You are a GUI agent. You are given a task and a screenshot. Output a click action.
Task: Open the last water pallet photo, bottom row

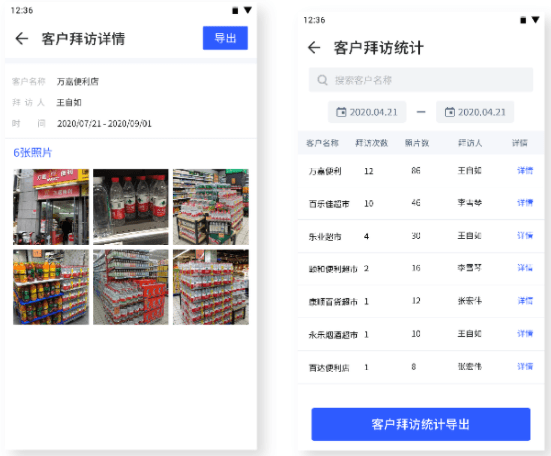211,287
